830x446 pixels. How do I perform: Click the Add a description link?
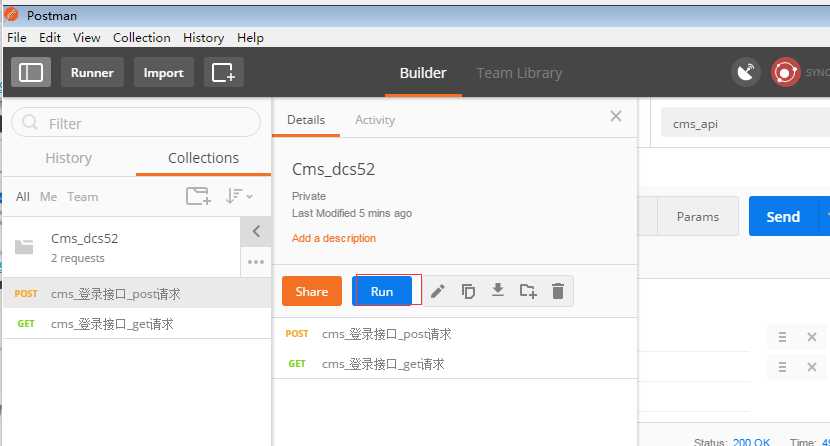pyautogui.click(x=333, y=238)
